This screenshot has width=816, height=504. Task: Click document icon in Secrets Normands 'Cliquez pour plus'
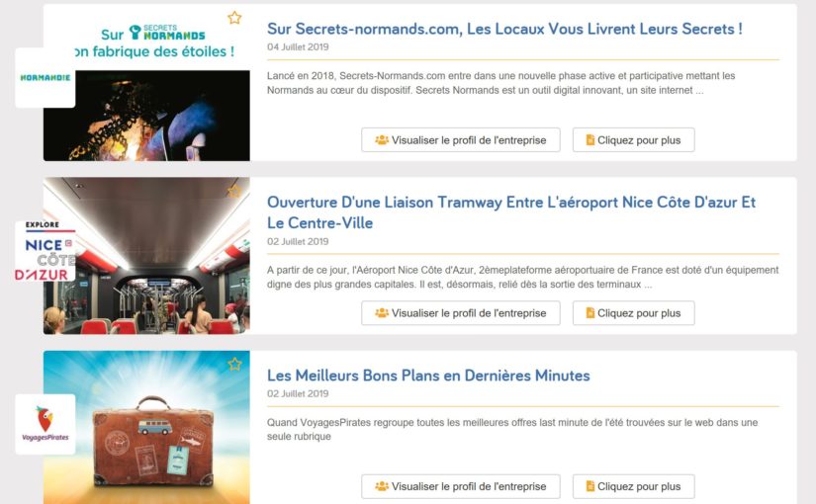tap(590, 140)
